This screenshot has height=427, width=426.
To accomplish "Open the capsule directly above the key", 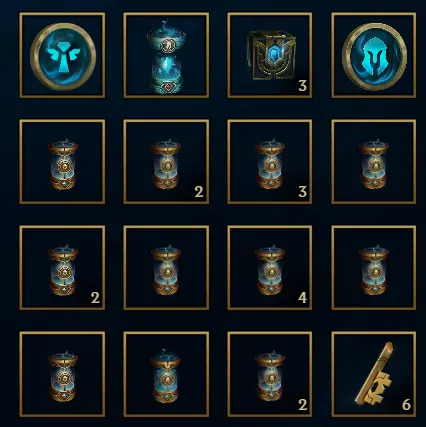I will (x=374, y=270).
